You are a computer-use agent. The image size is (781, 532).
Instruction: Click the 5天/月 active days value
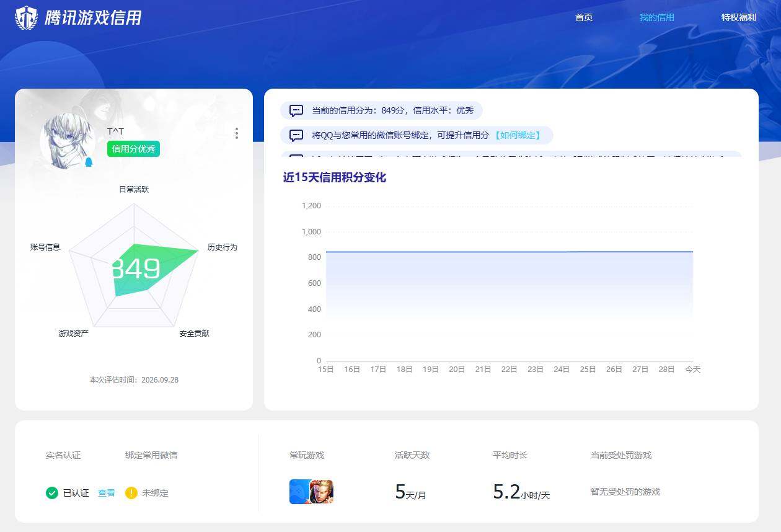coord(410,492)
